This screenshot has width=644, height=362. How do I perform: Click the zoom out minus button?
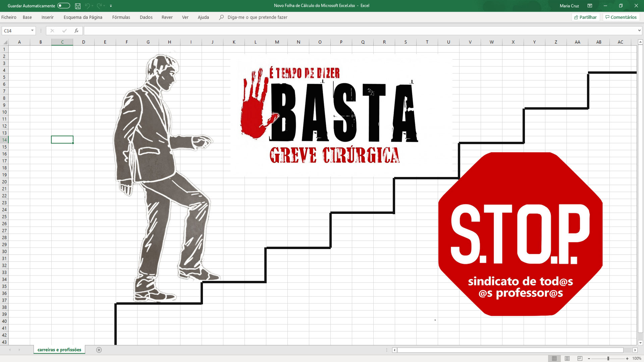(589, 359)
